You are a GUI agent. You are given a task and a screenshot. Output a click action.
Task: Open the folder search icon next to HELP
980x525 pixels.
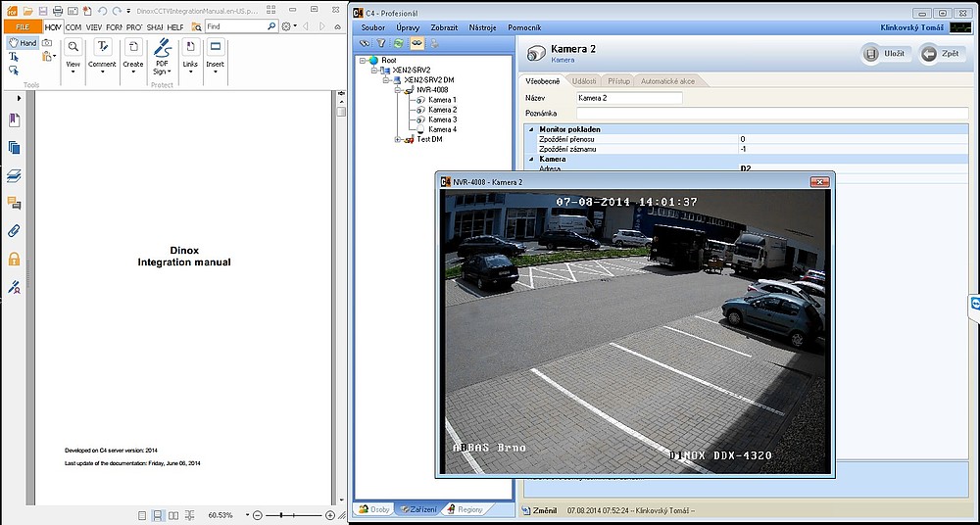click(x=196, y=26)
